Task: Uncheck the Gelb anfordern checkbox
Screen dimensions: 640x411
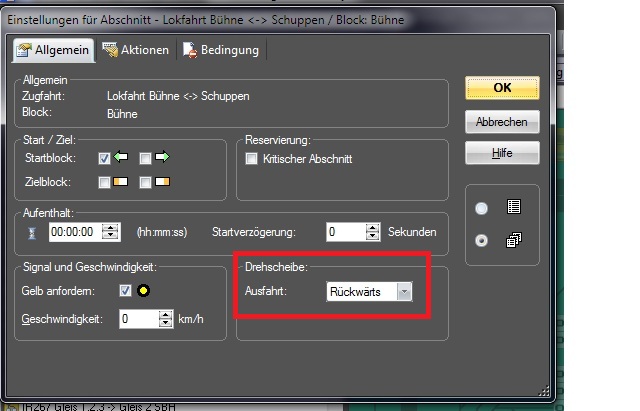Action: [x=125, y=292]
